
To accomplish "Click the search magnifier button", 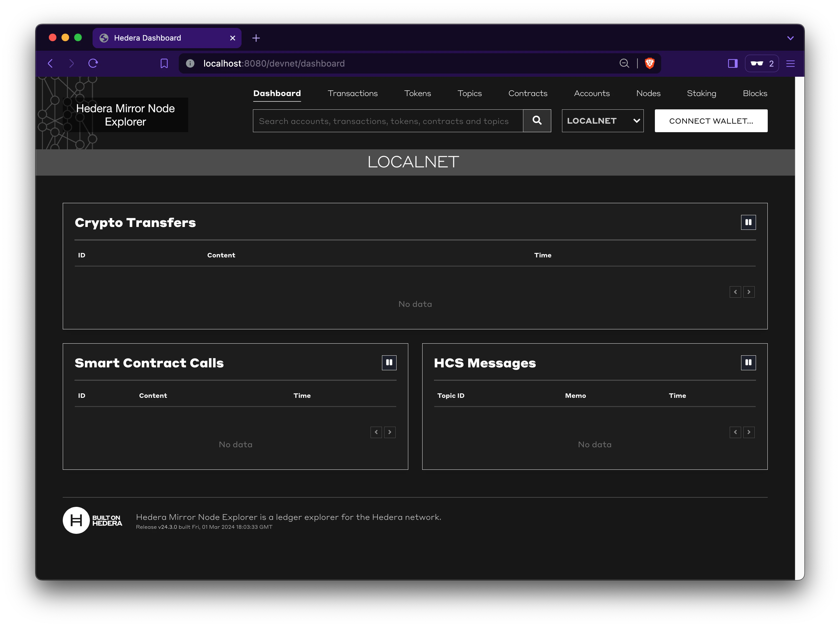I will point(537,121).
